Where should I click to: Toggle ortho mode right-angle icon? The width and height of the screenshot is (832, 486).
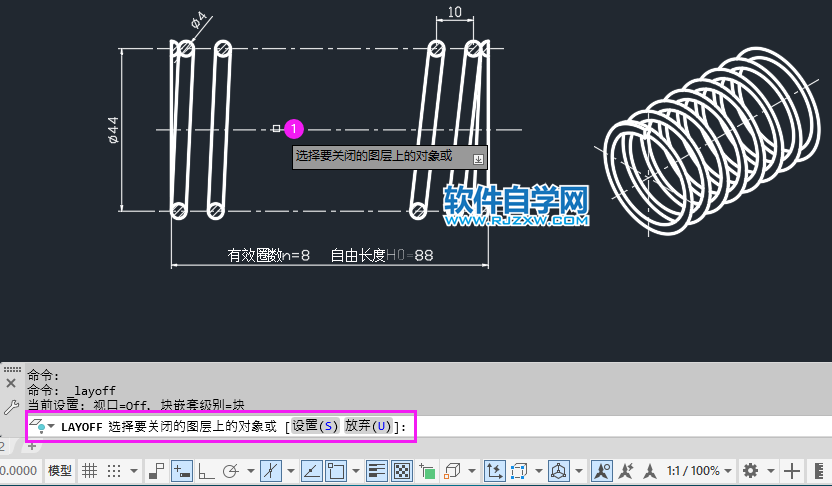click(206, 471)
